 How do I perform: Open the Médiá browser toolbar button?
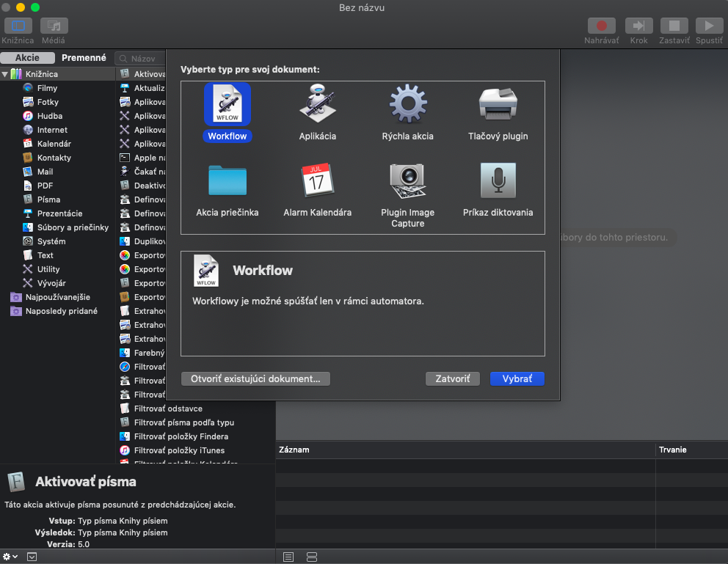(x=54, y=26)
